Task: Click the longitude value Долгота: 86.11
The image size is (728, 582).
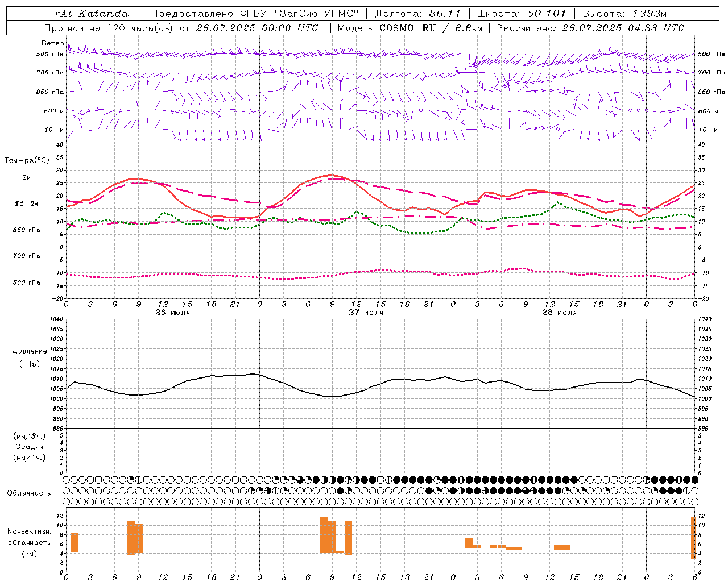Action: click(x=417, y=14)
